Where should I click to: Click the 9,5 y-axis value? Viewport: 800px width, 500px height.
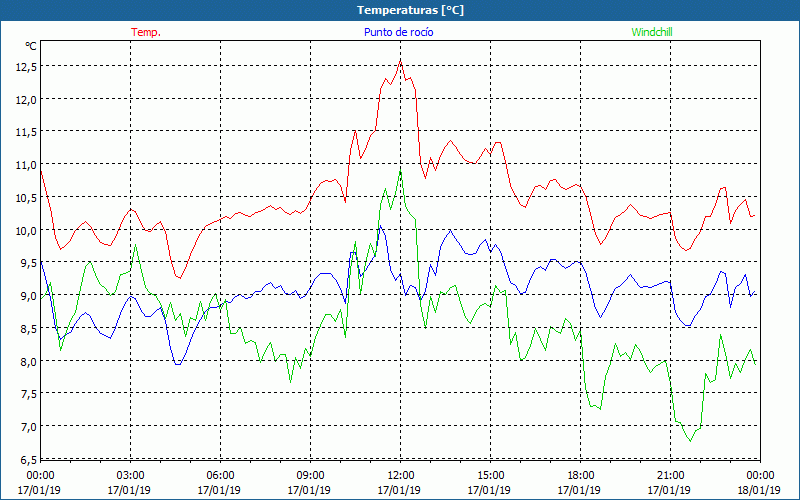click(x=29, y=263)
